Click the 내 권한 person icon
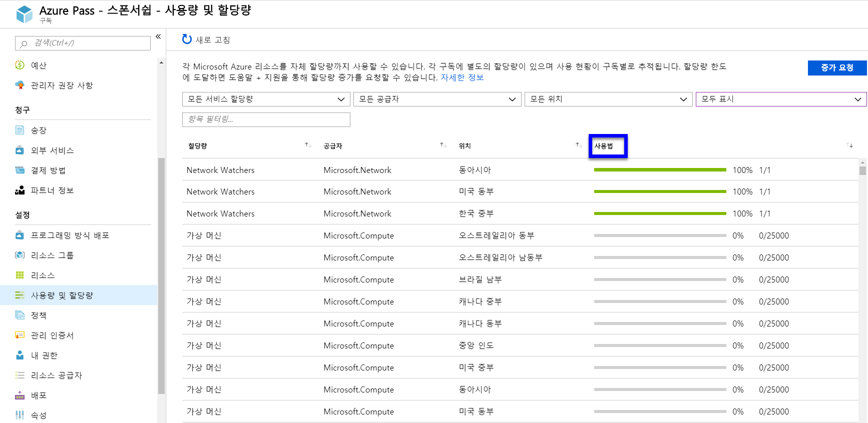 (20, 355)
